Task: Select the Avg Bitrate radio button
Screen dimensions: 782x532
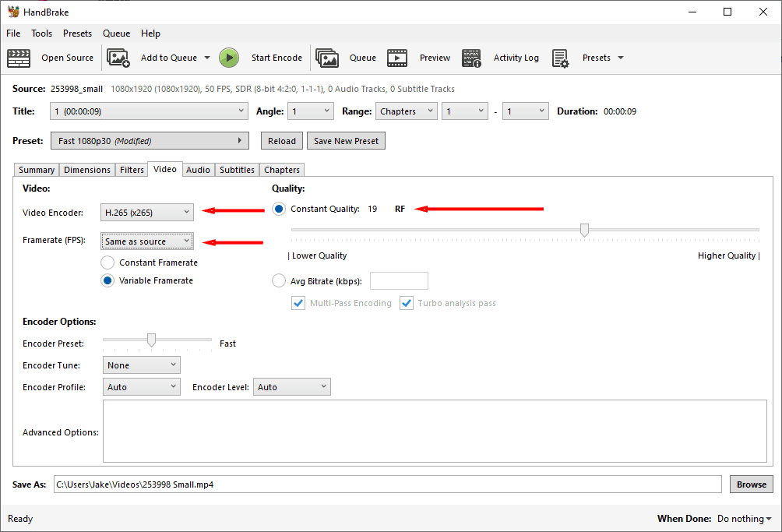Action: tap(279, 280)
